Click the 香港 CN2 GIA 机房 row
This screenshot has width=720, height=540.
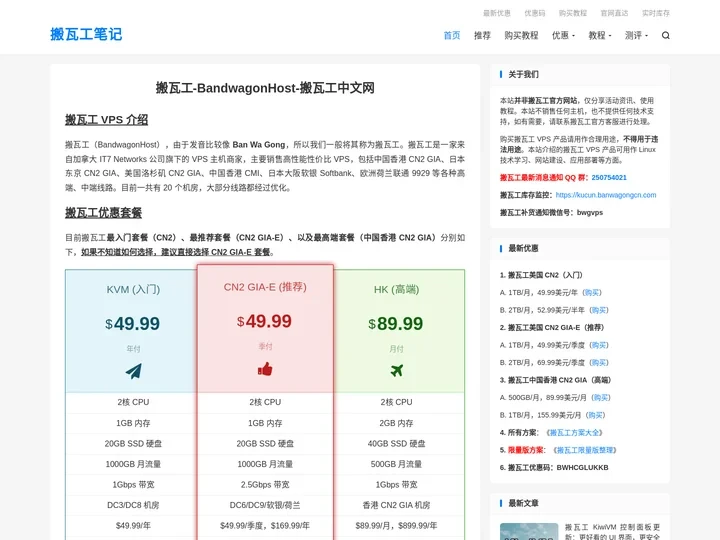tap(396, 505)
